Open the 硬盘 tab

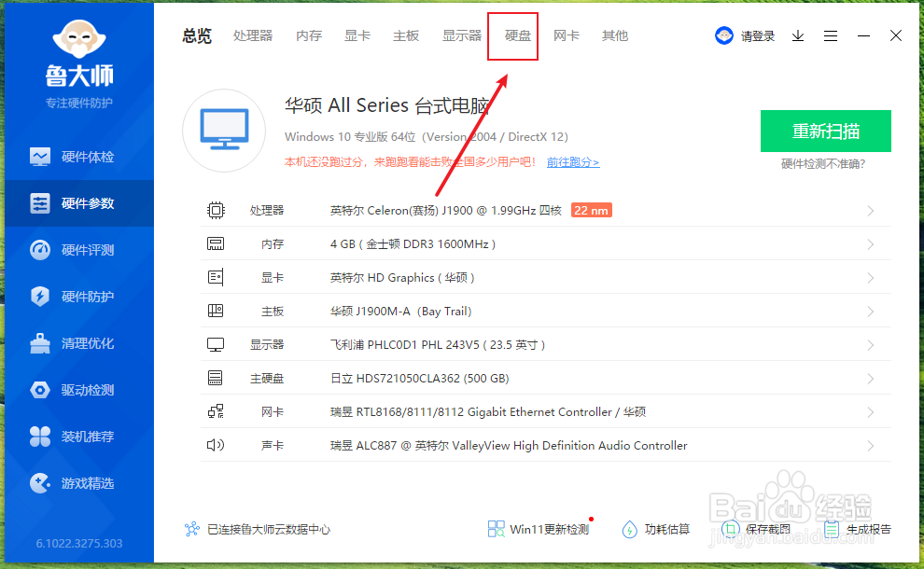pyautogui.click(x=518, y=36)
